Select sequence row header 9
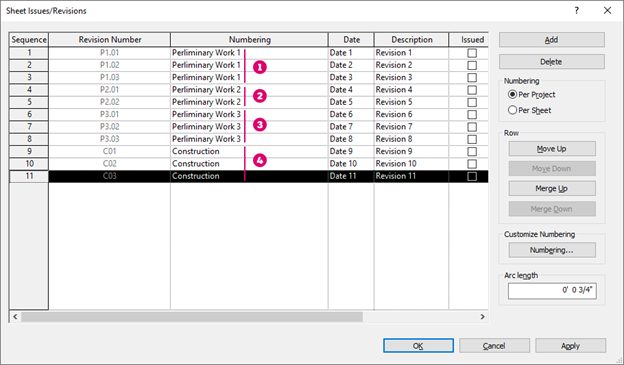The width and height of the screenshot is (624, 365). pyautogui.click(x=29, y=152)
